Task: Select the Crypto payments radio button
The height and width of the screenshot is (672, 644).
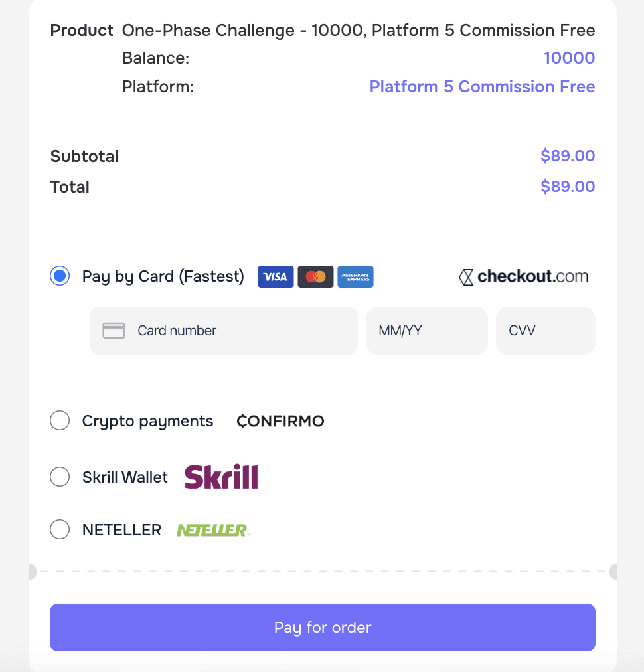Action: coord(60,420)
